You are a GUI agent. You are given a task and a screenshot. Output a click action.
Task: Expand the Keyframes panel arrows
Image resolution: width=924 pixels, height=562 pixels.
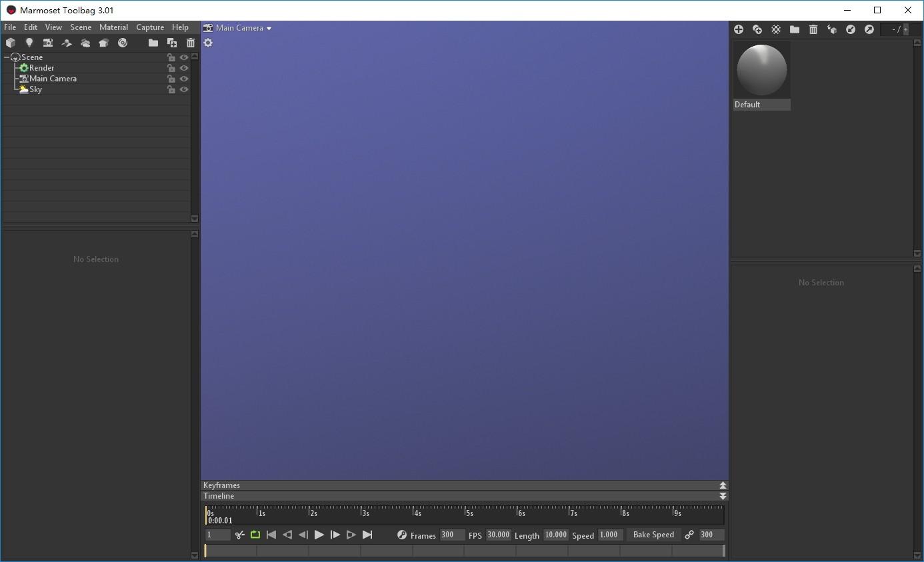(723, 485)
